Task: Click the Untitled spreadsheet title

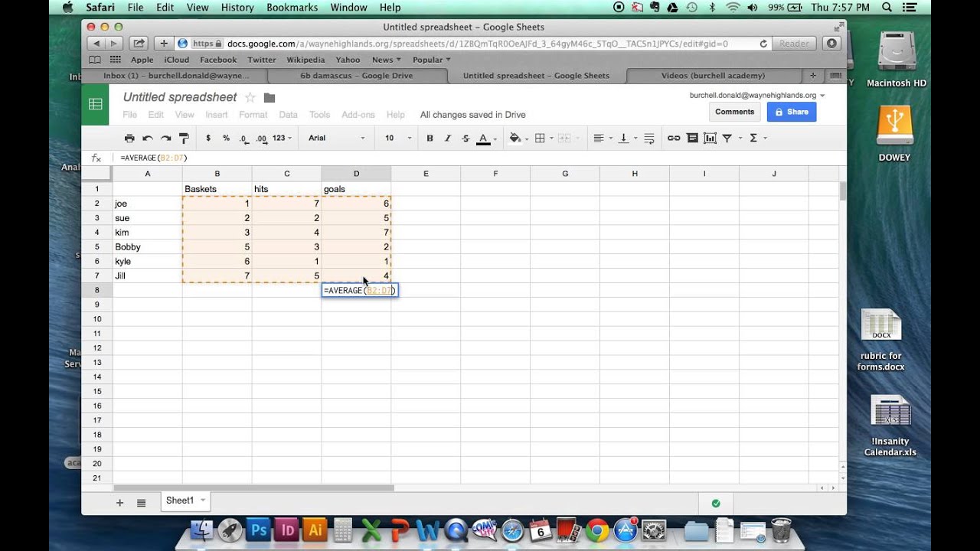Action: pos(180,97)
